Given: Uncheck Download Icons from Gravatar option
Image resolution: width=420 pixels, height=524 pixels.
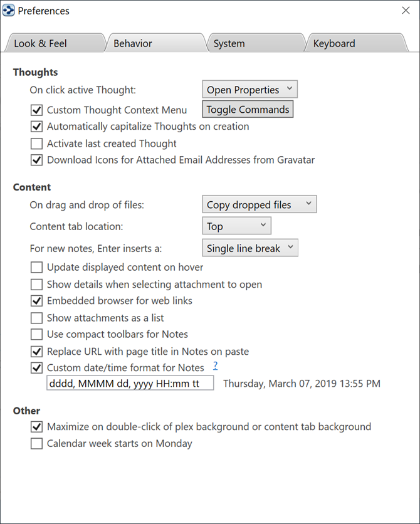Looking at the screenshot, I should (x=36, y=160).
